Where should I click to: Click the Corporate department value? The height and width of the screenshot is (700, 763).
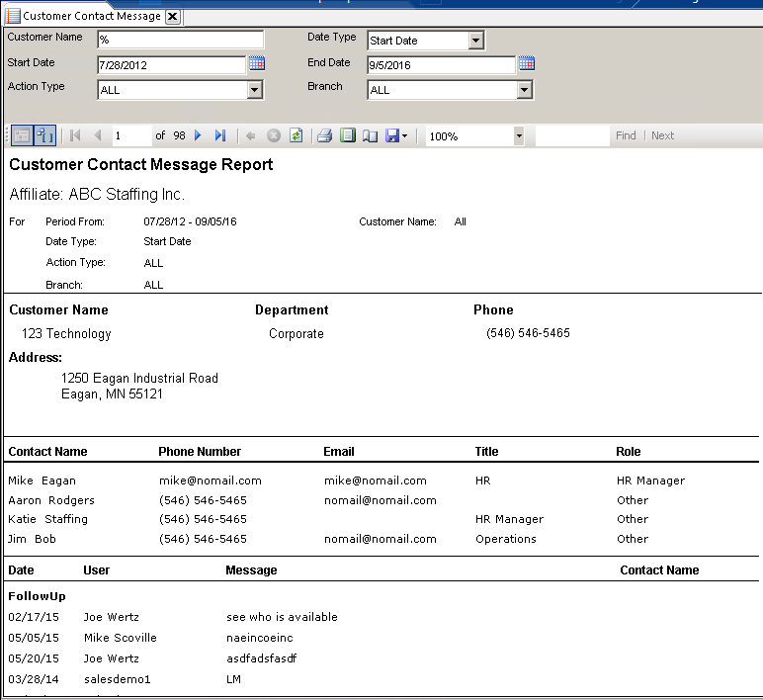point(297,334)
